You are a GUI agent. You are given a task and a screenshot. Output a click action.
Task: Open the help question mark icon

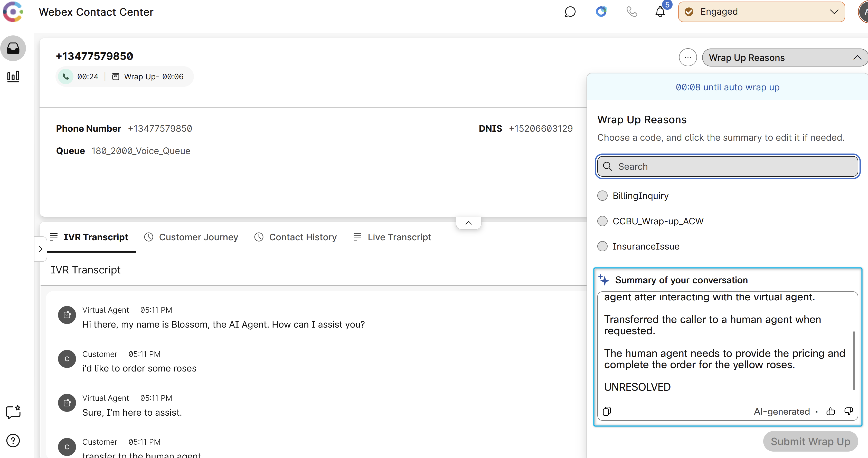13,441
